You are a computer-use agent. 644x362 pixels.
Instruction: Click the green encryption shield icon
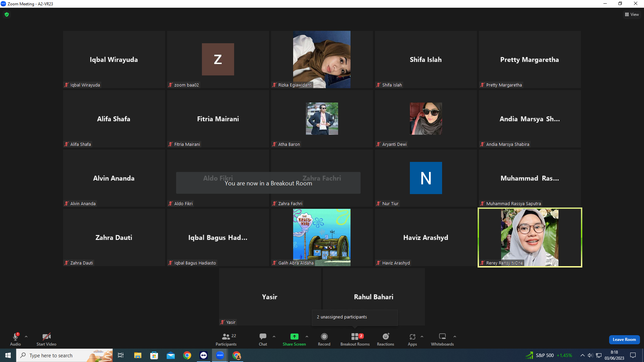7,14
